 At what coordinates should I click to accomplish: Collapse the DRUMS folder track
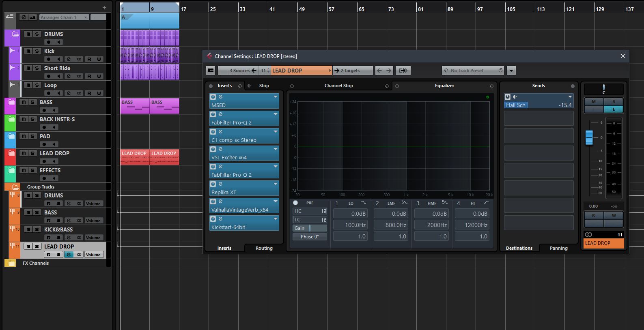(15, 34)
